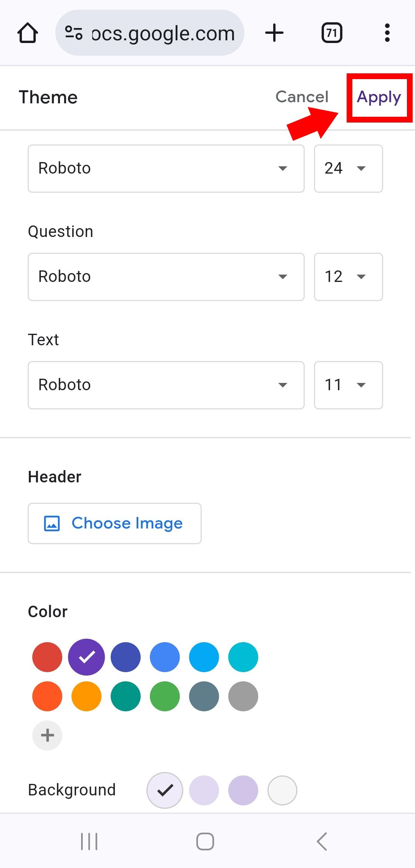The height and width of the screenshot is (868, 415).
Task: Open a new browser tab
Action: point(274,33)
